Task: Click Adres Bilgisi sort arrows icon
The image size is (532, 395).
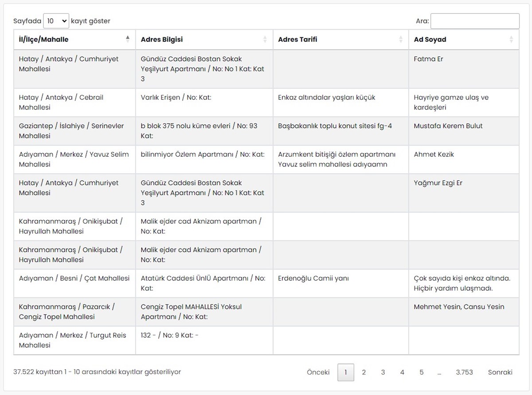Action: [x=265, y=39]
